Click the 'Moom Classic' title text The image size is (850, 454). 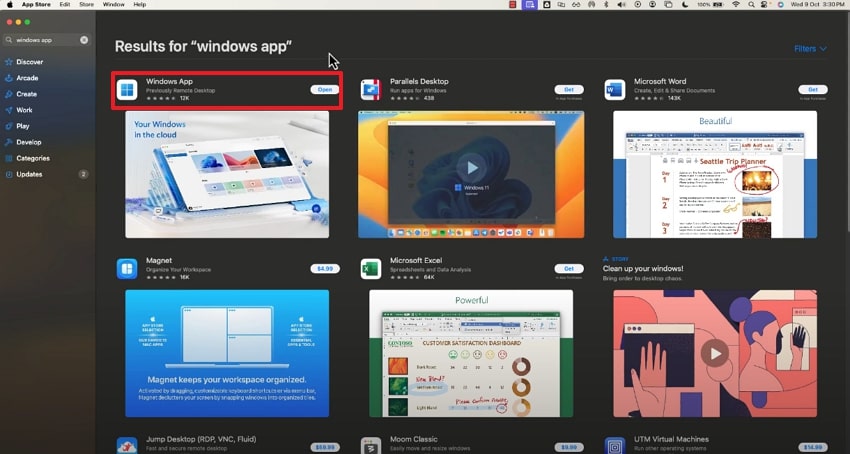coord(413,439)
